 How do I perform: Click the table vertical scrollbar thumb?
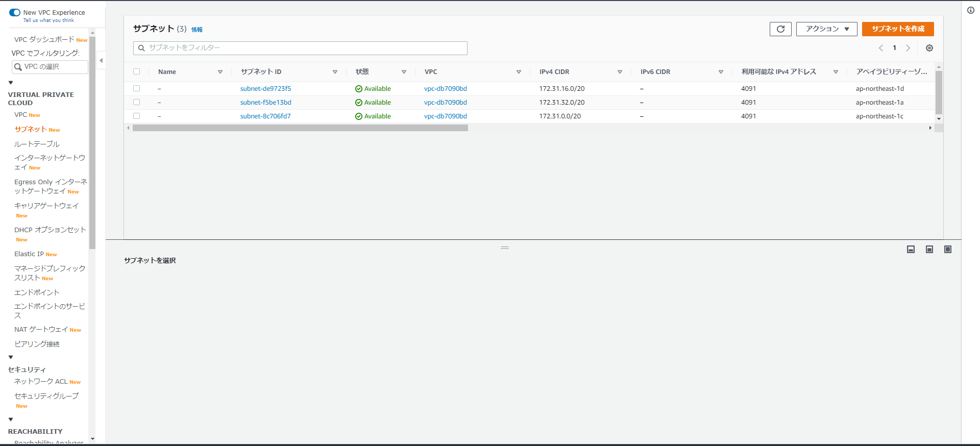(939, 92)
